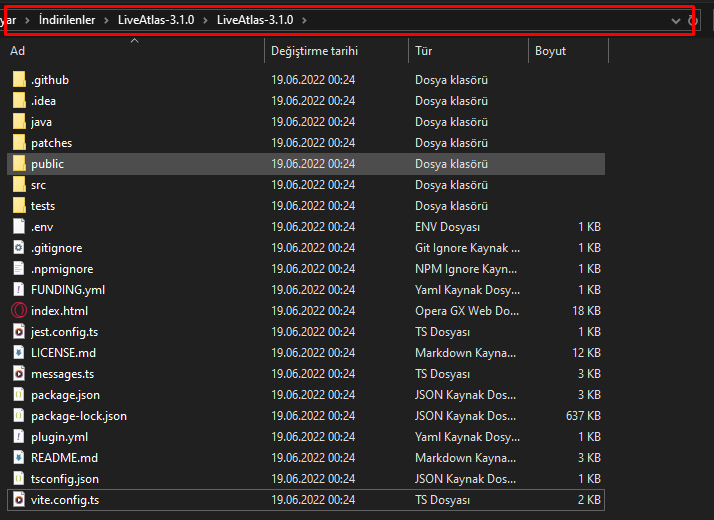The height and width of the screenshot is (520, 714).
Task: Expand chevron after the first LiveAtlas-3.1.0 breadcrumb
Action: coord(205,20)
